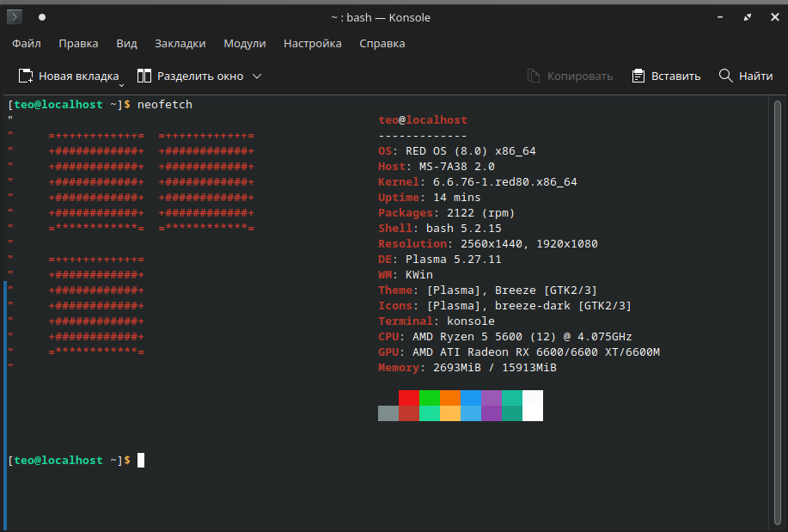
Task: Click the Icons: breeze-dark line
Action: coord(504,306)
